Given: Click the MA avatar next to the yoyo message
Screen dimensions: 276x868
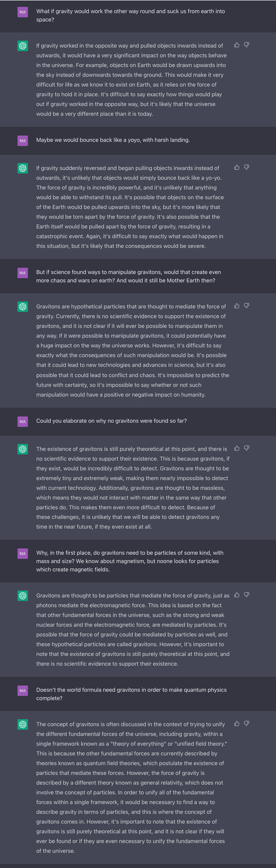Looking at the screenshot, I should pyautogui.click(x=23, y=140).
